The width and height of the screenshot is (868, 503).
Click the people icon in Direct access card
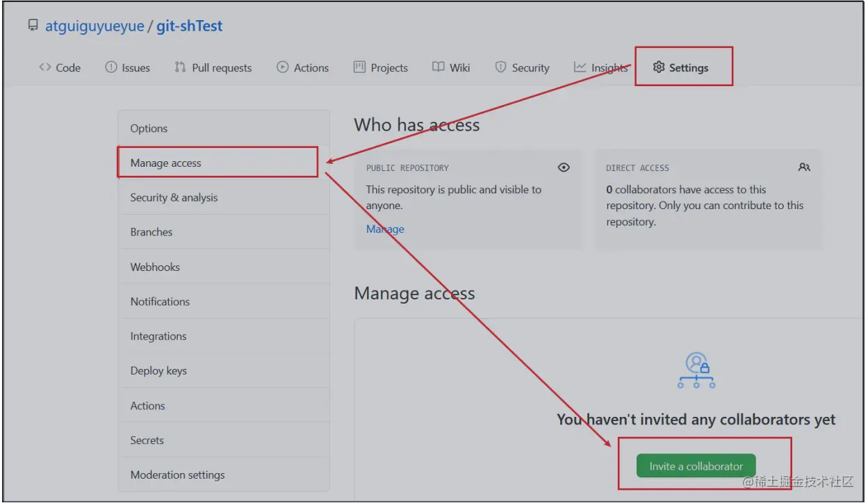(804, 167)
